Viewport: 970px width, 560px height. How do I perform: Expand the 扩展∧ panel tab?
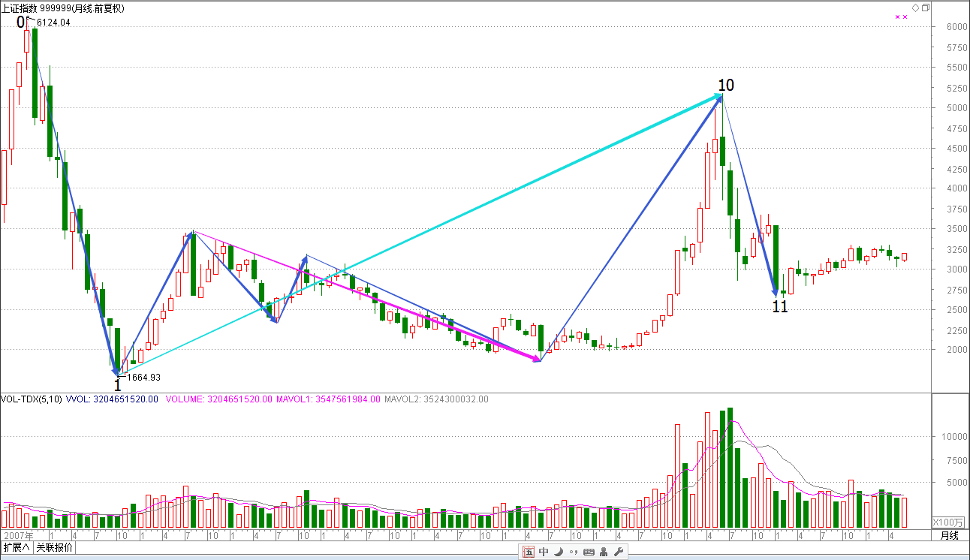click(17, 547)
